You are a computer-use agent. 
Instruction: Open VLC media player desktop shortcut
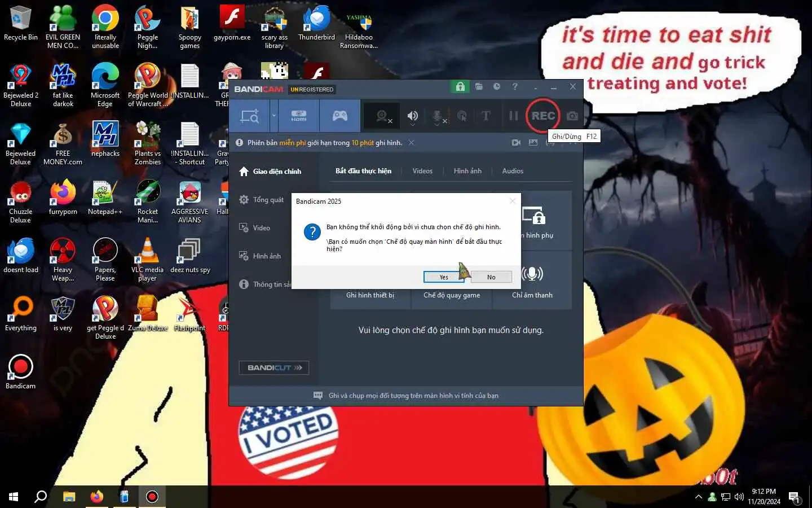pyautogui.click(x=147, y=260)
